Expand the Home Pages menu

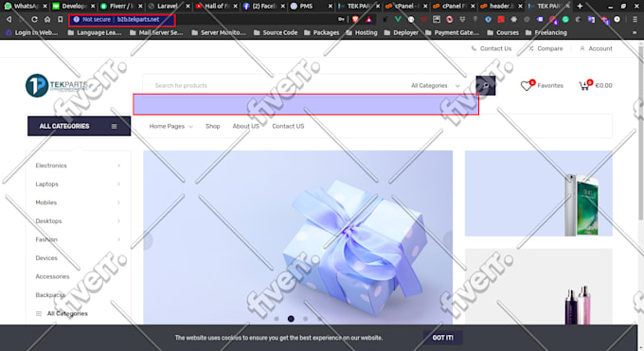coord(170,126)
